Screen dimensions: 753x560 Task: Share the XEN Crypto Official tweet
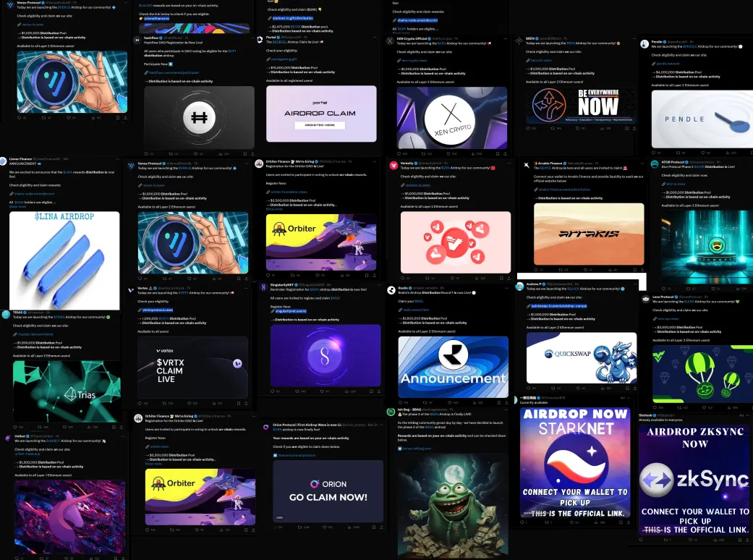pos(505,153)
